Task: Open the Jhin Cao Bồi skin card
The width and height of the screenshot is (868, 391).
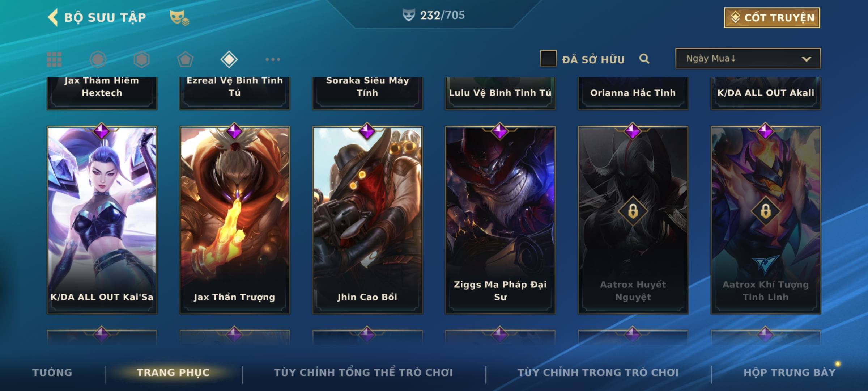Action: point(367,220)
